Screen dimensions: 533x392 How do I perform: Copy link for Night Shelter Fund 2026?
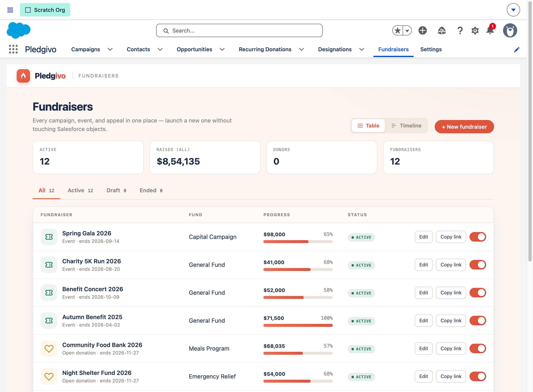pyautogui.click(x=451, y=376)
